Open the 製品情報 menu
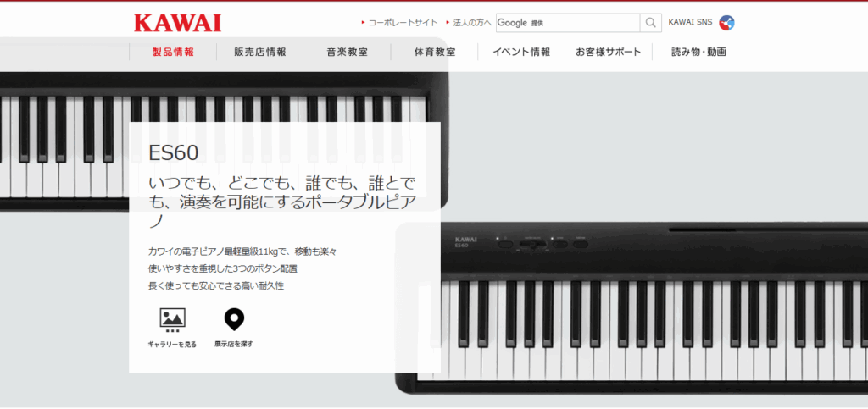This screenshot has width=868, height=409. tap(173, 52)
